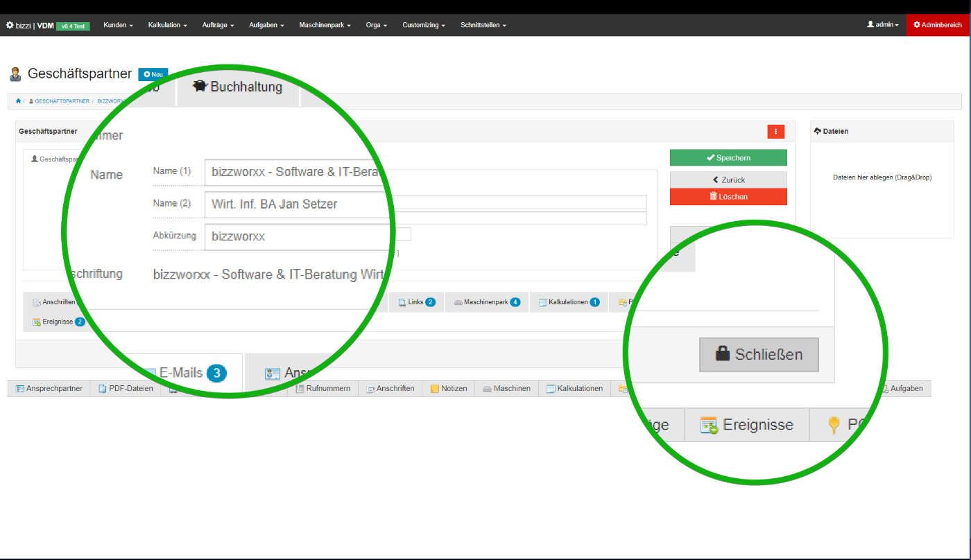
Task: Expand the Maschinenpark navbar menu
Action: (325, 25)
